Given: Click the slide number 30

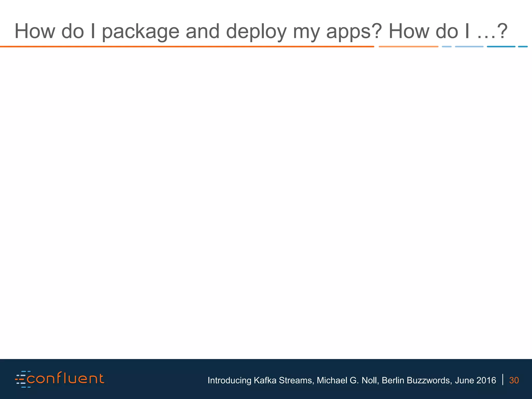Looking at the screenshot, I should [514, 380].
